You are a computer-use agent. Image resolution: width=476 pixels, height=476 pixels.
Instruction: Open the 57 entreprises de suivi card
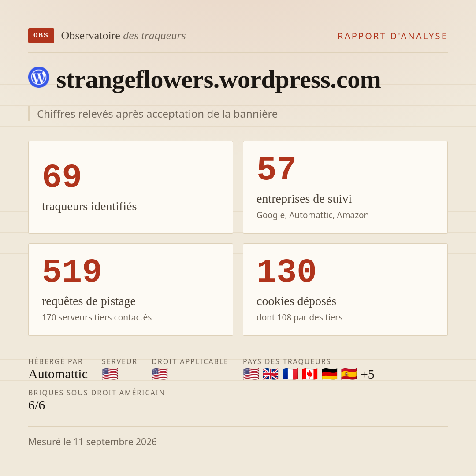(x=345, y=187)
